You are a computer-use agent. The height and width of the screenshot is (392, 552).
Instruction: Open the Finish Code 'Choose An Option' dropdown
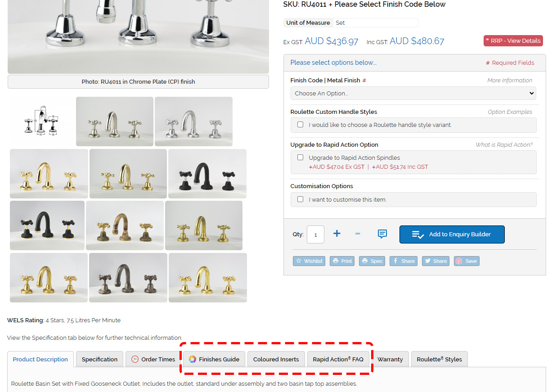(x=413, y=94)
